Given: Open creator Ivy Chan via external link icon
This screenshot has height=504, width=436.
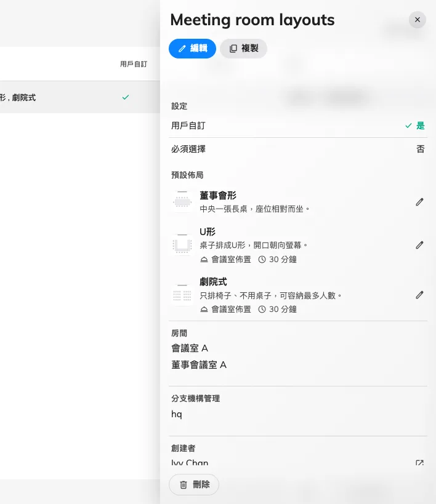Looking at the screenshot, I should point(419,463).
